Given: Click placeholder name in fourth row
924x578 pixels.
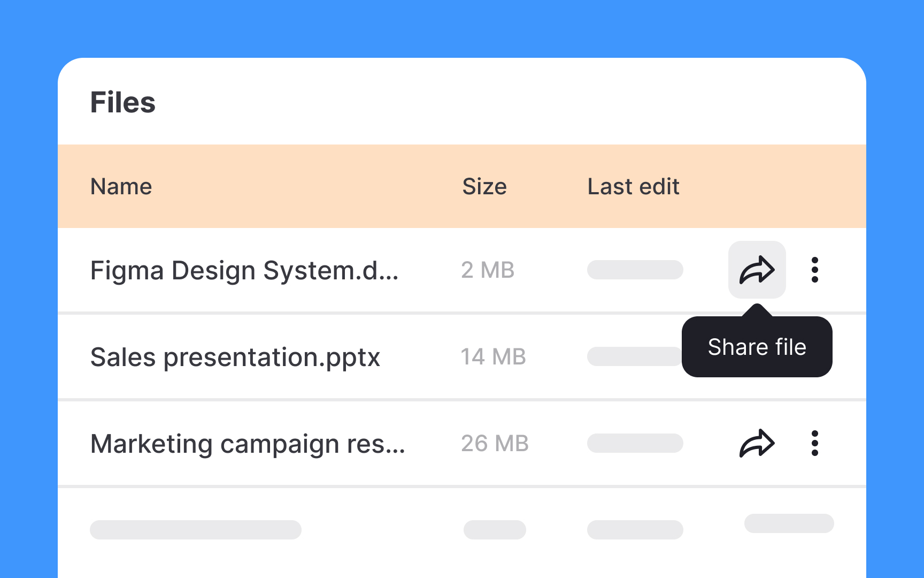Looking at the screenshot, I should coord(196,530).
